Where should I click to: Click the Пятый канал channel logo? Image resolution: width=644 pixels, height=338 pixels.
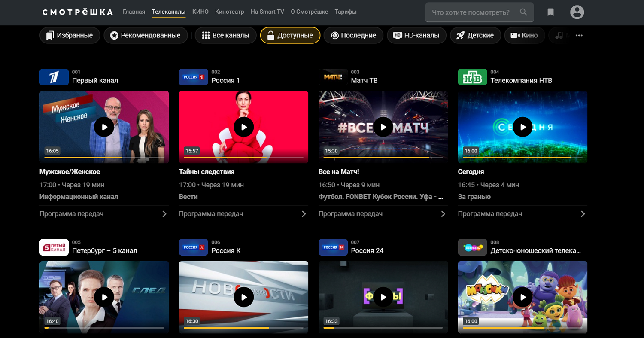54,247
